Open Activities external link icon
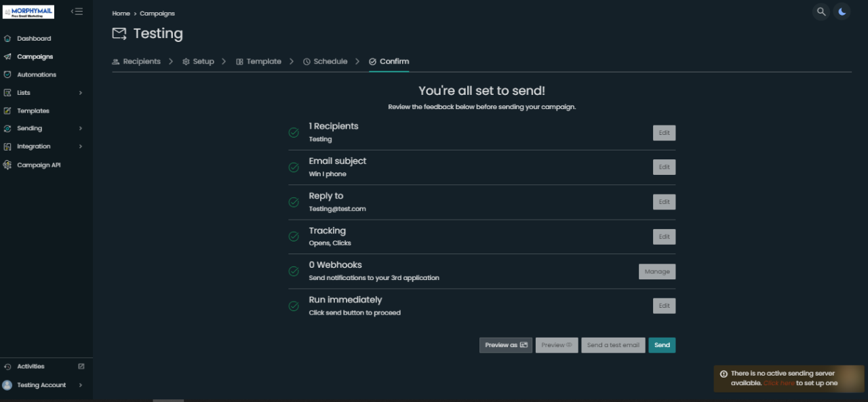 (x=81, y=366)
